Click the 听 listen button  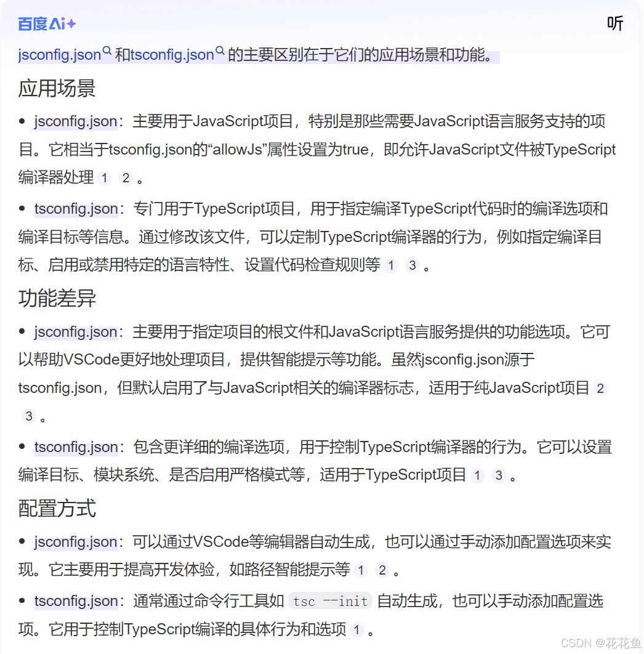(x=615, y=23)
